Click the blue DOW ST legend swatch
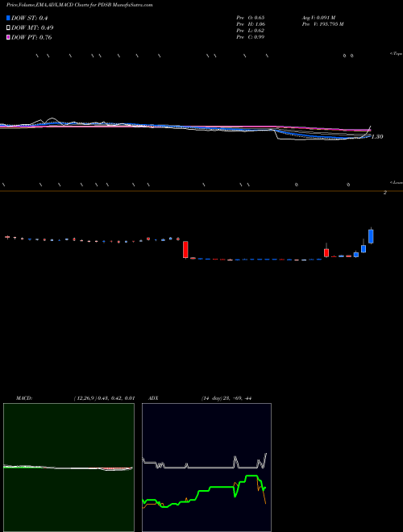Screen dimensions: 403x532 pyautogui.click(x=8, y=19)
